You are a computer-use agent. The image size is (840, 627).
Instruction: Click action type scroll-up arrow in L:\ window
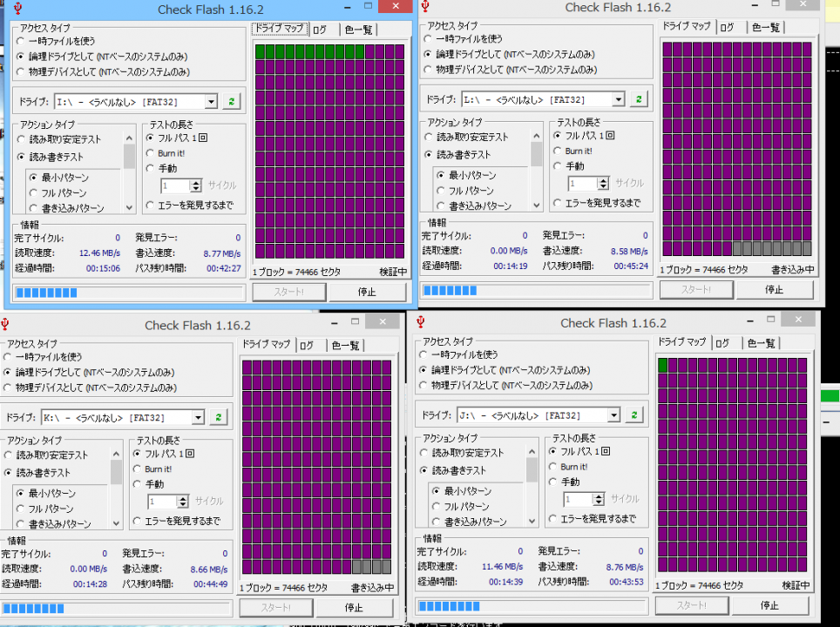(x=536, y=136)
